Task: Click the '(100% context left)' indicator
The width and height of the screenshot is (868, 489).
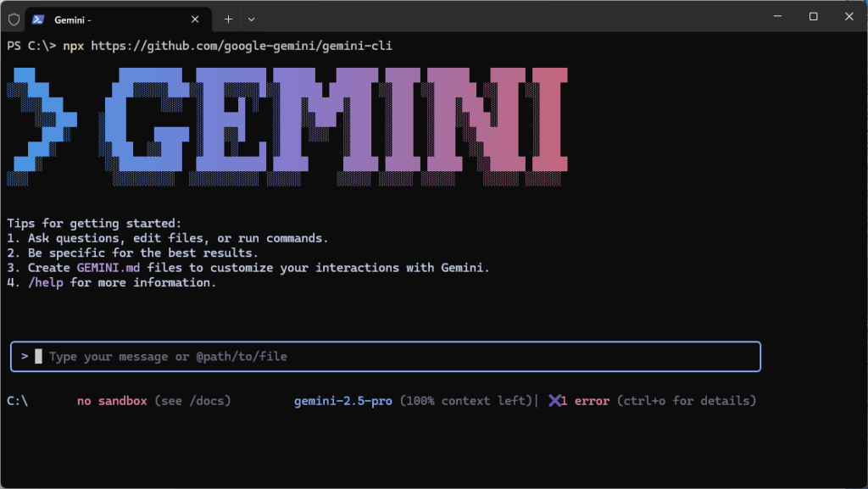Action: point(466,401)
